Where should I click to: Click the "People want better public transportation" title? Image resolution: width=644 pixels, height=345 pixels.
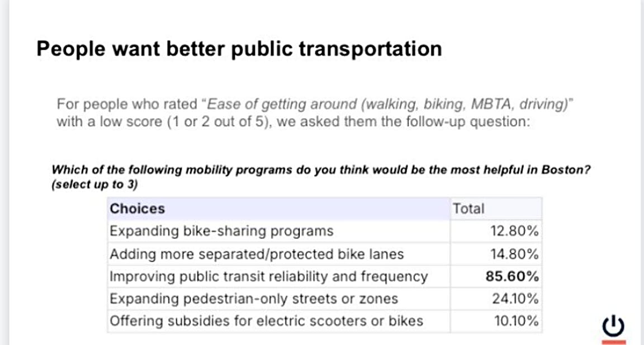click(239, 49)
